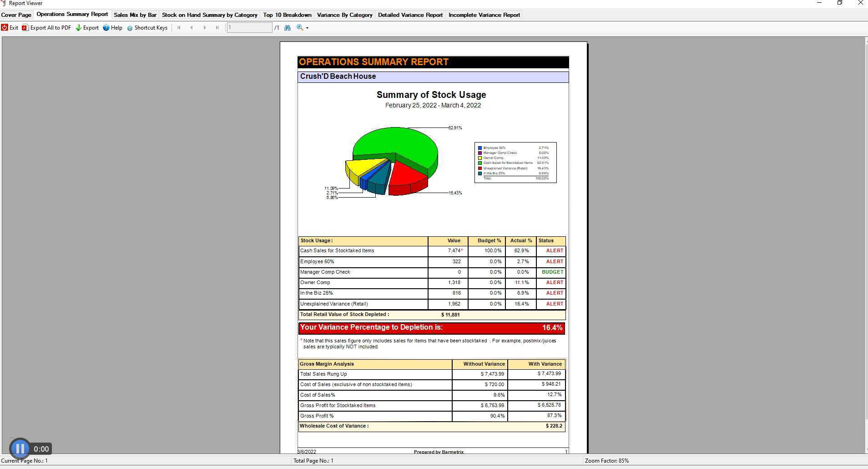This screenshot has width=868, height=469.
Task: Minimize the Report Viewer window
Action: (819, 3)
